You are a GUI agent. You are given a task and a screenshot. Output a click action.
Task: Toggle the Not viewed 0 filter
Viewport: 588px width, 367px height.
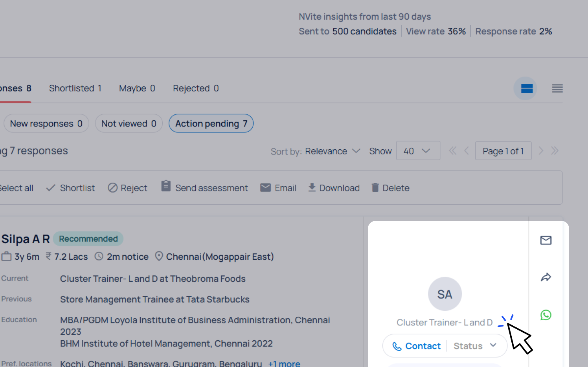coord(129,124)
